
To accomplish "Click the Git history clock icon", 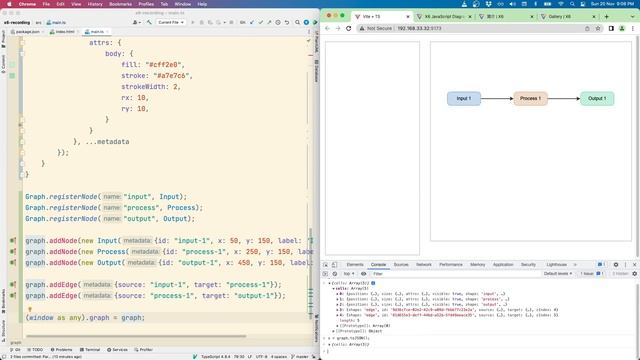I will (x=278, y=22).
